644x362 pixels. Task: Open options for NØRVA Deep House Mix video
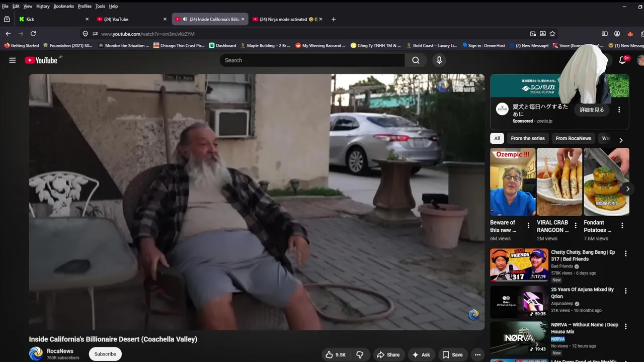click(626, 326)
